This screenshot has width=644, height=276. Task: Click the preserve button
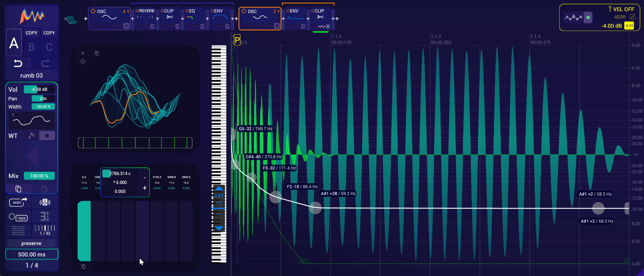31,243
